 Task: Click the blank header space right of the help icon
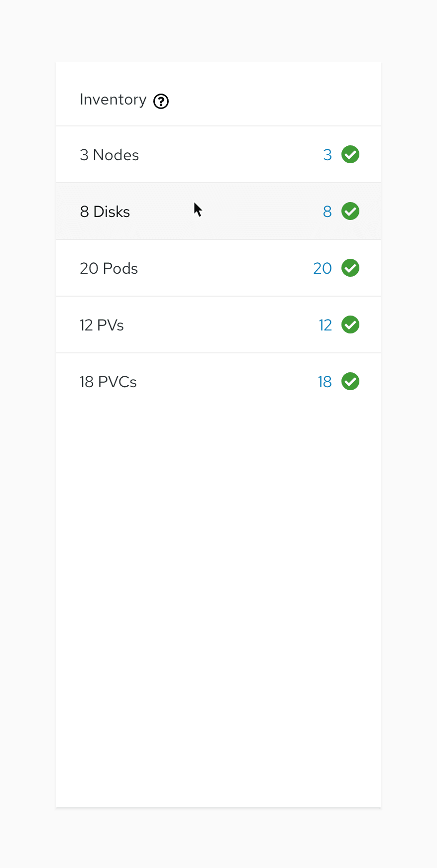274,100
